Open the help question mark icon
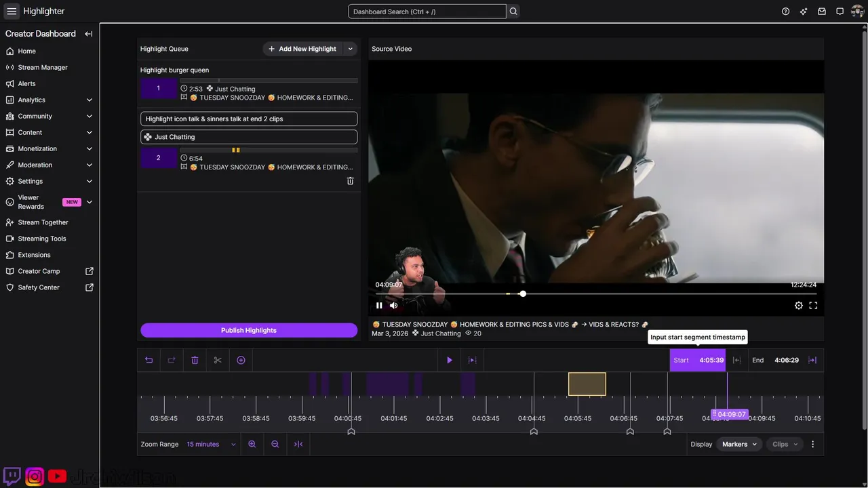 click(x=785, y=12)
